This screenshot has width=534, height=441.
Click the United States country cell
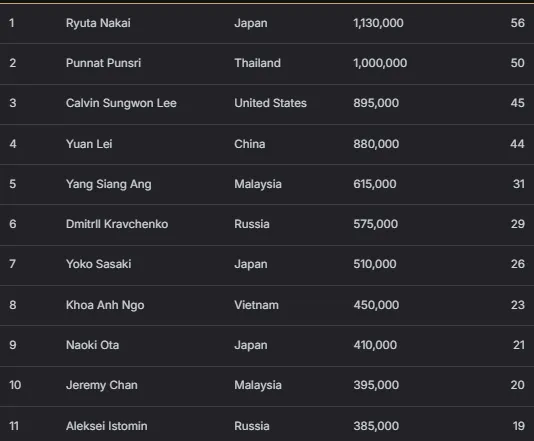point(270,103)
